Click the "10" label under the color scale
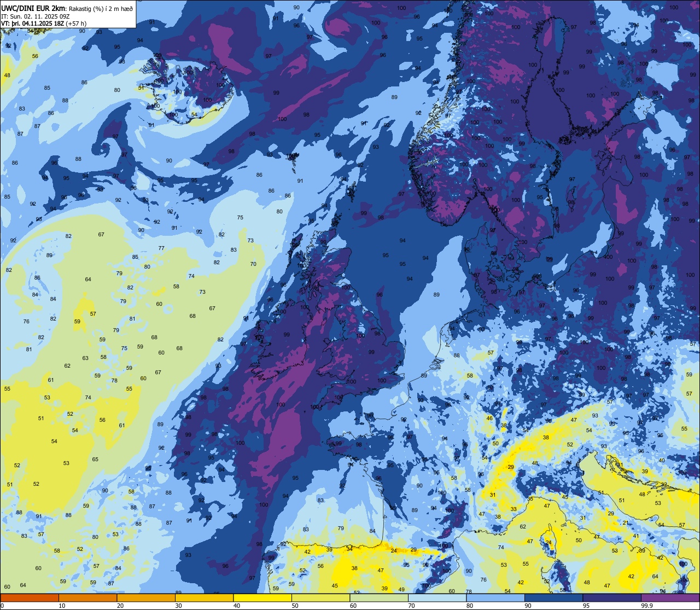This screenshot has width=700, height=610. click(62, 606)
